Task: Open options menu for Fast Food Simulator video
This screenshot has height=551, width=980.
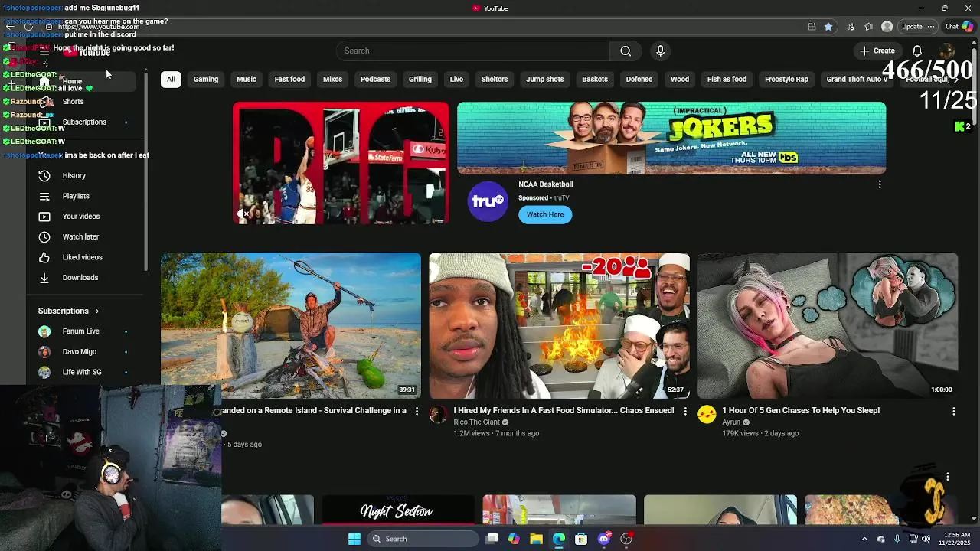Action: (x=685, y=411)
